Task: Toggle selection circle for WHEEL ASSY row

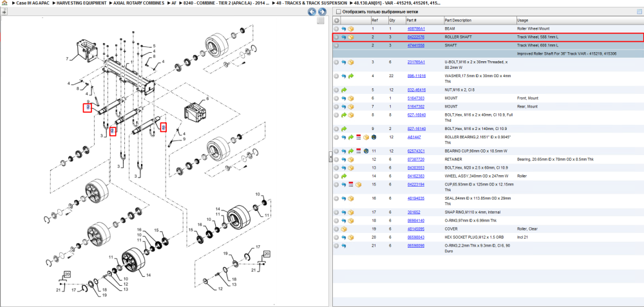Action: click(x=336, y=176)
